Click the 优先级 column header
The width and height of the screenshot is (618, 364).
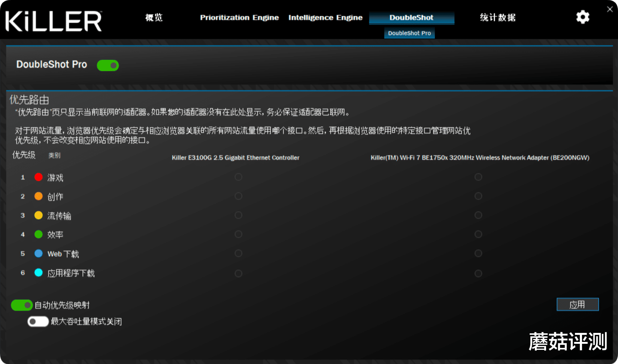[x=24, y=155]
